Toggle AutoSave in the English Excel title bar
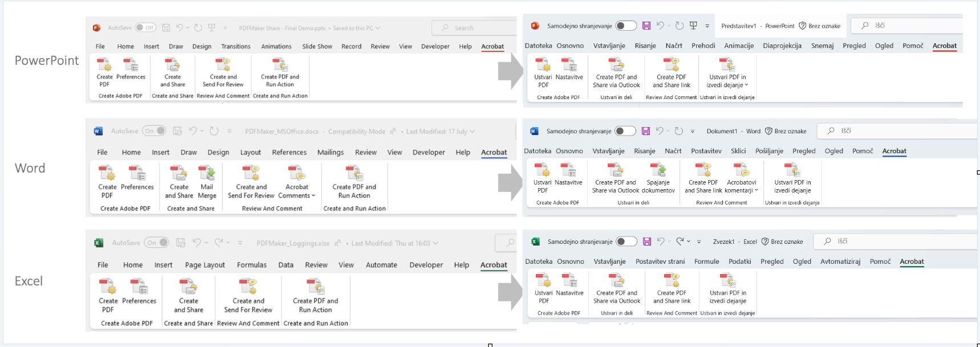Viewport: 980px width, 347px height. [x=156, y=243]
